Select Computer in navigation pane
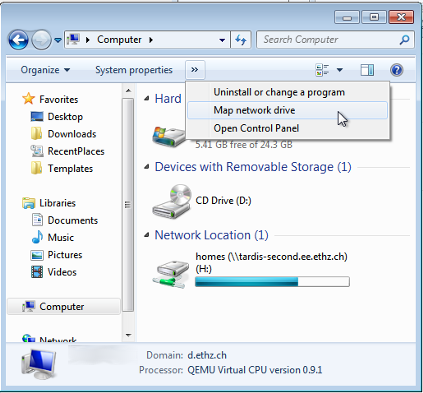This screenshot has width=423, height=393. pos(62,307)
